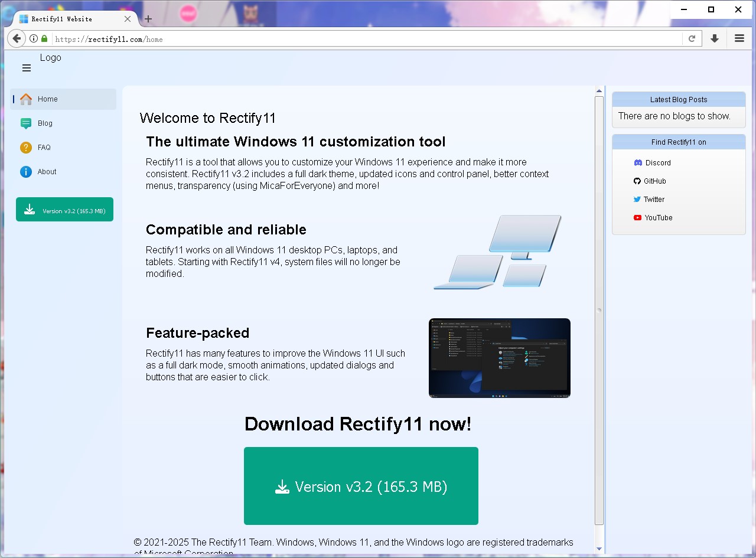Screen dimensions: 756x558
Task: Open a new browser tab with the plus
Action: 148,18
